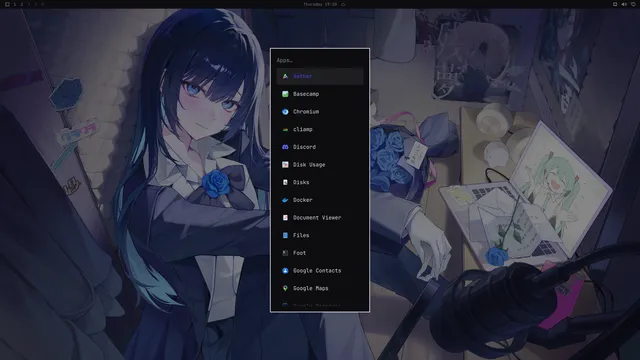The image size is (640, 360).
Task: Launch Docker from the app list
Action: [x=320, y=200]
